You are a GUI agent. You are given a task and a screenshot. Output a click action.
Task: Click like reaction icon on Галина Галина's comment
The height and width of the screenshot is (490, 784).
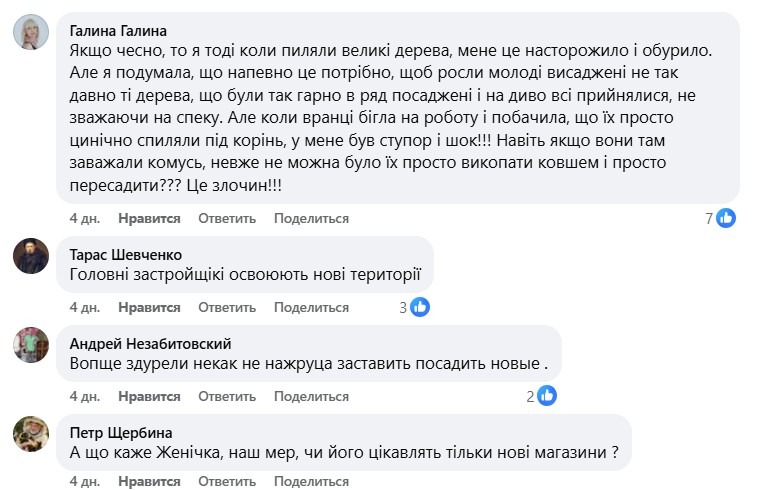pyautogui.click(x=726, y=218)
